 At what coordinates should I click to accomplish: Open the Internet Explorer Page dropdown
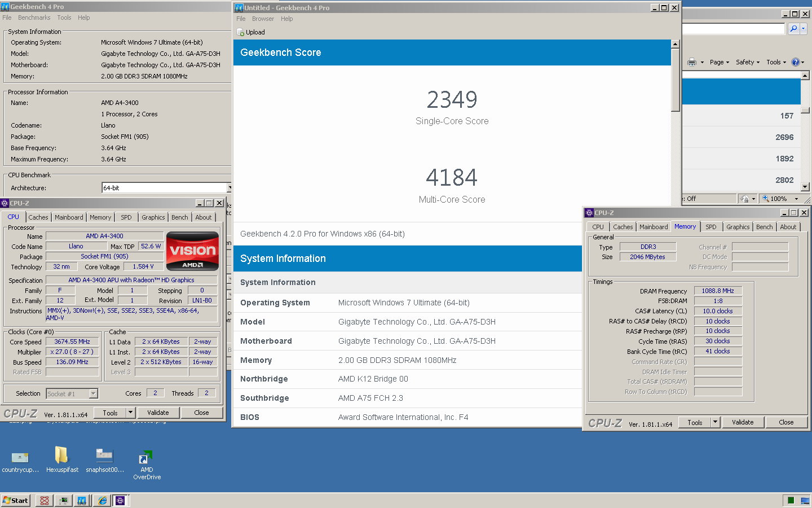[x=720, y=62]
